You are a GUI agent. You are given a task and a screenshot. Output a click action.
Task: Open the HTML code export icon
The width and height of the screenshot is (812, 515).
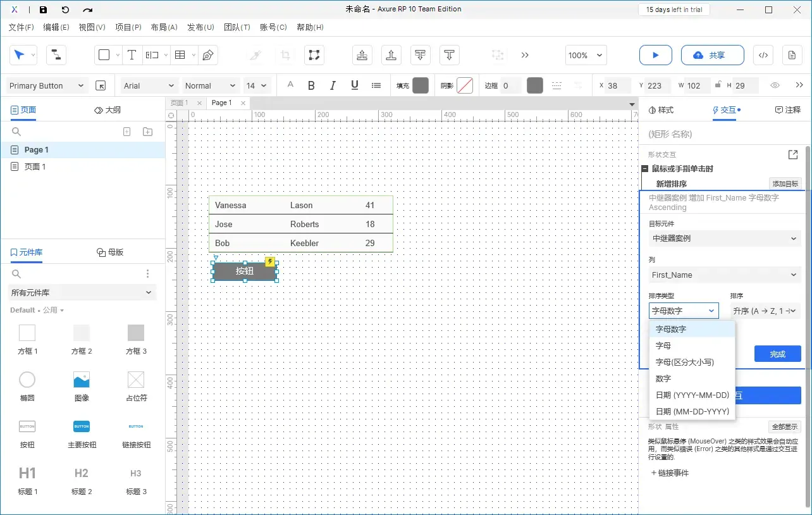click(763, 55)
